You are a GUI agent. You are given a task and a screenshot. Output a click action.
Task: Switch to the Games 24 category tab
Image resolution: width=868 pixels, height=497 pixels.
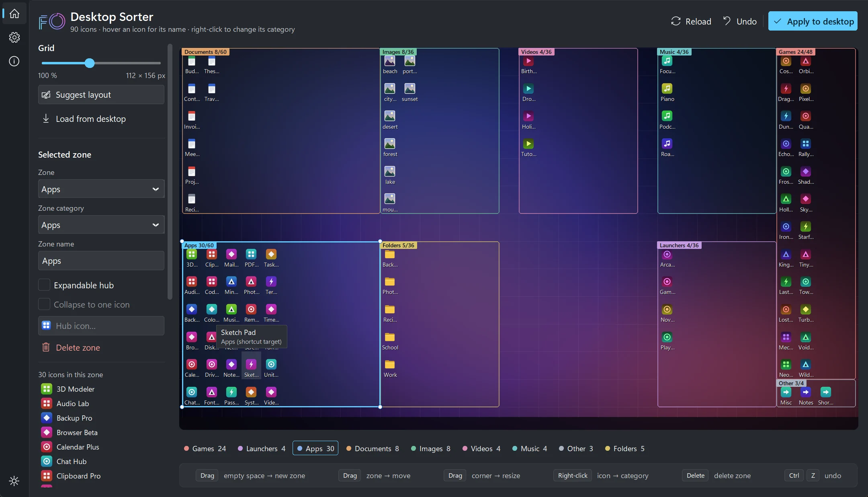coord(205,448)
